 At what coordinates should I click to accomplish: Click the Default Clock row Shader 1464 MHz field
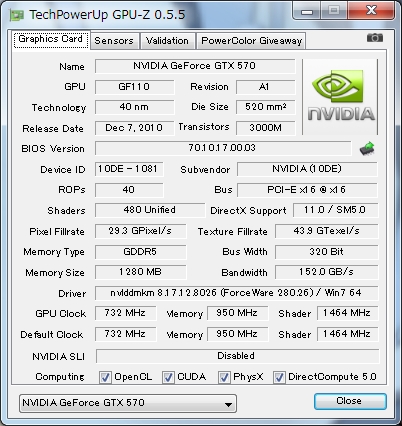click(x=347, y=334)
